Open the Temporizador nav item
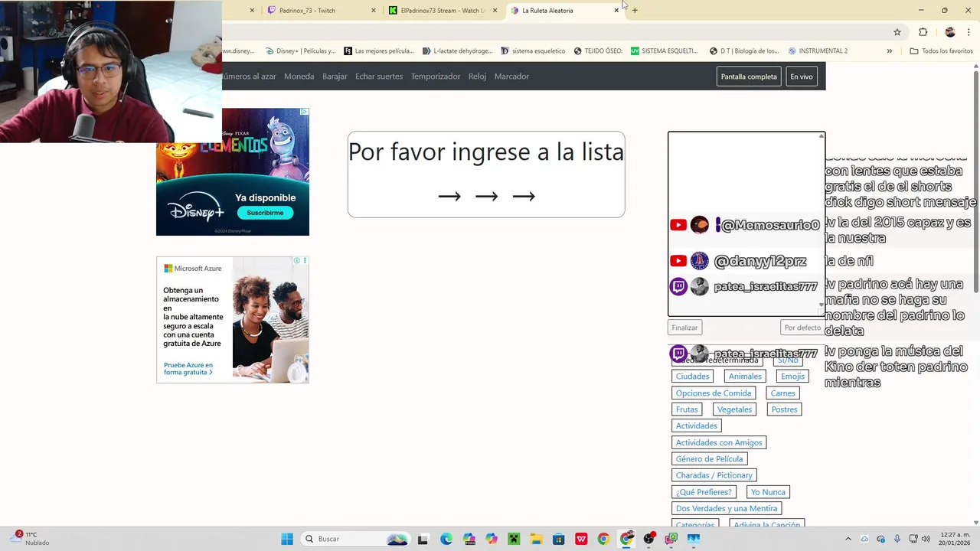The width and height of the screenshot is (980, 551). click(436, 77)
